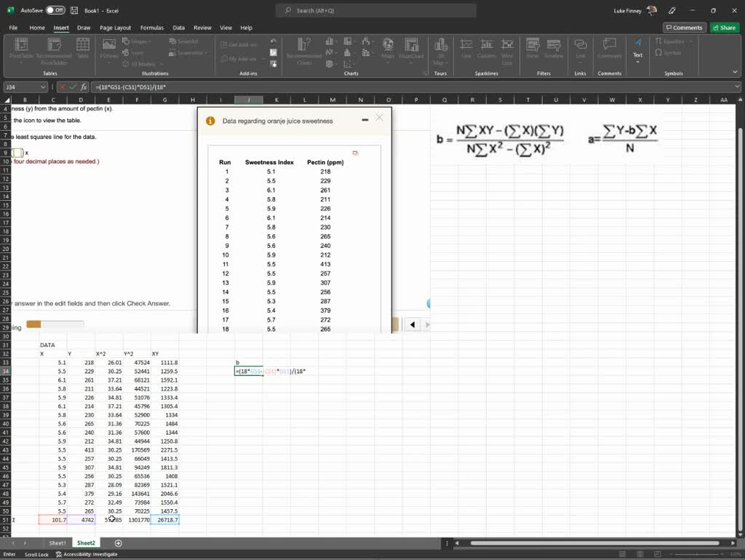The height and width of the screenshot is (560, 745).
Task: Collapse the ribbon using the chevron
Action: 735,72
